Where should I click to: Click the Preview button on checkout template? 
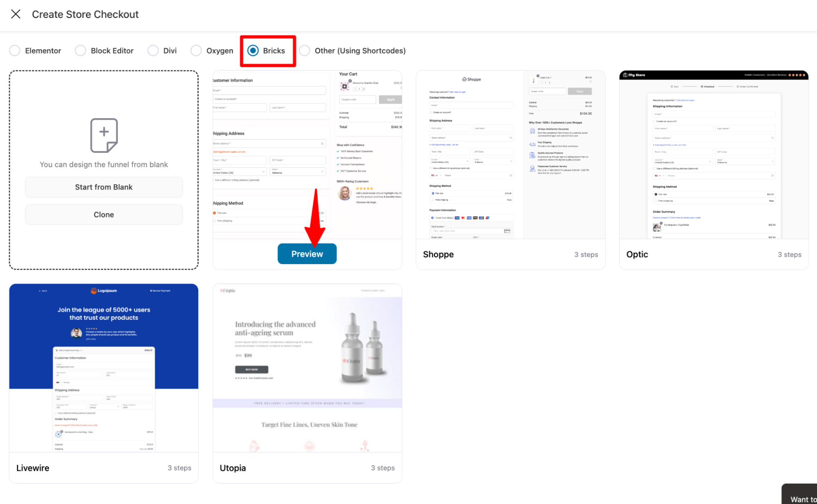point(307,254)
